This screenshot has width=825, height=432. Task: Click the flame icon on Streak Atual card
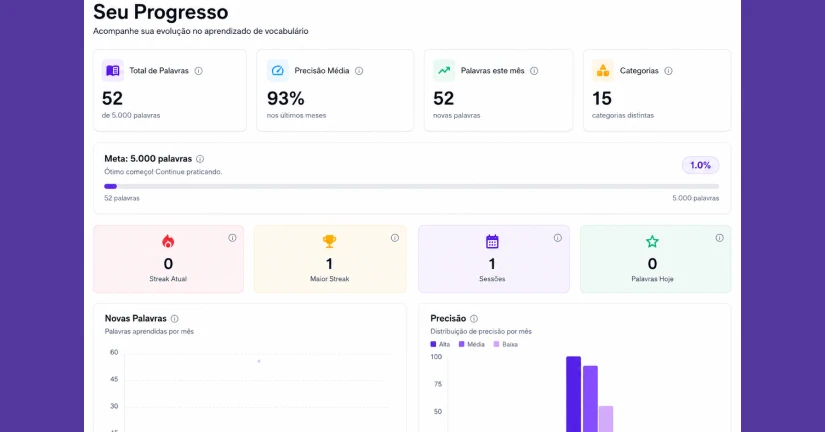pos(168,242)
